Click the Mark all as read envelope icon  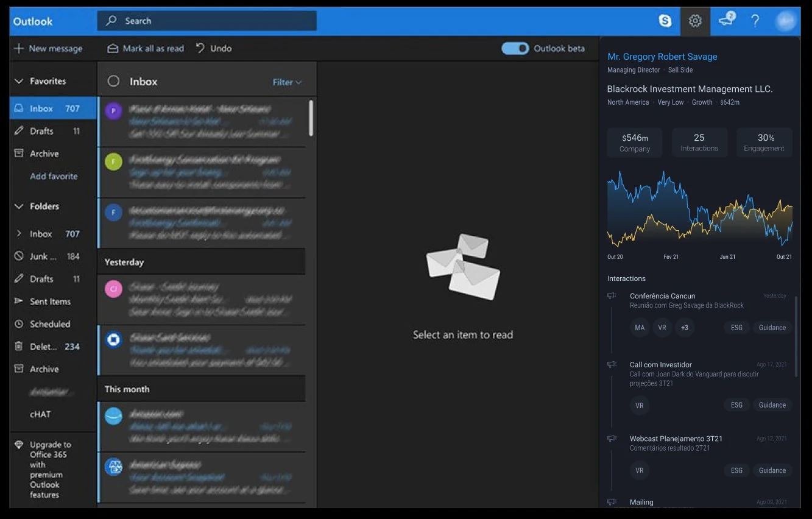pos(113,48)
